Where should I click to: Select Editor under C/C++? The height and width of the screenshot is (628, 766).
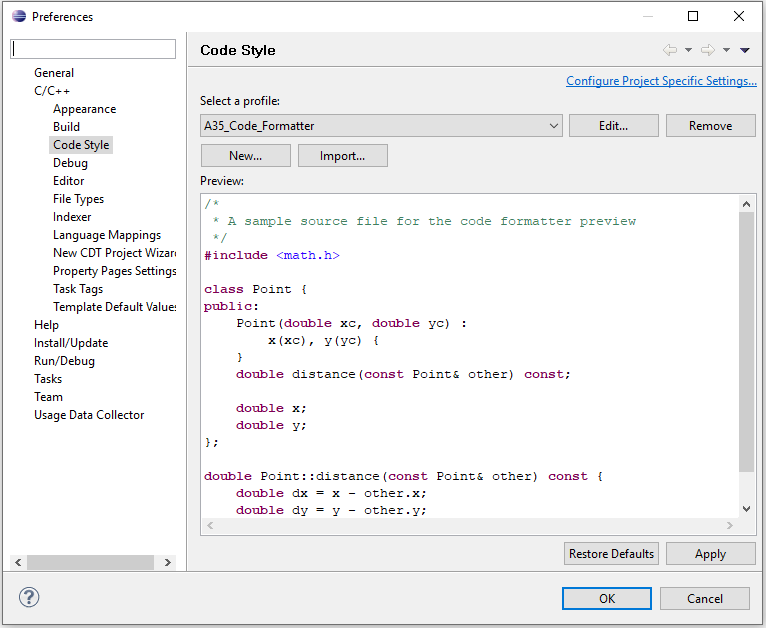(x=68, y=181)
